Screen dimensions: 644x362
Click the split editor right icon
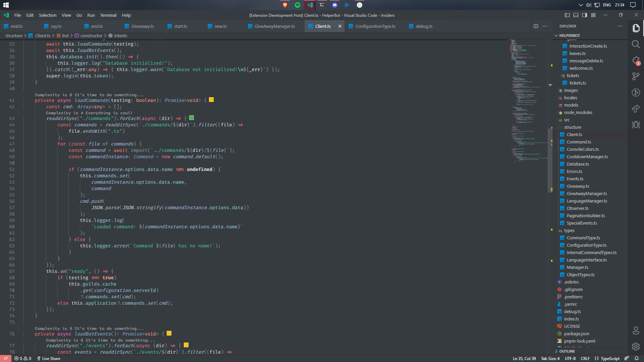coord(536,26)
